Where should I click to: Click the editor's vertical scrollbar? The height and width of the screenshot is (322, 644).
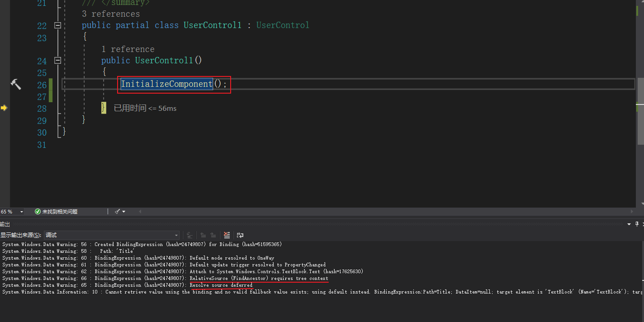click(640, 90)
